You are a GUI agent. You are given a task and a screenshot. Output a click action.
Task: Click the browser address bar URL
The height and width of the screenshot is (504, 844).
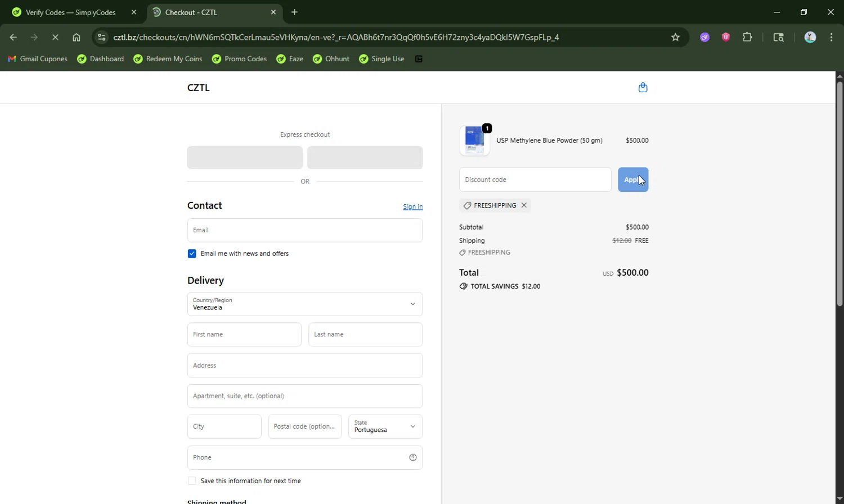[x=336, y=37]
